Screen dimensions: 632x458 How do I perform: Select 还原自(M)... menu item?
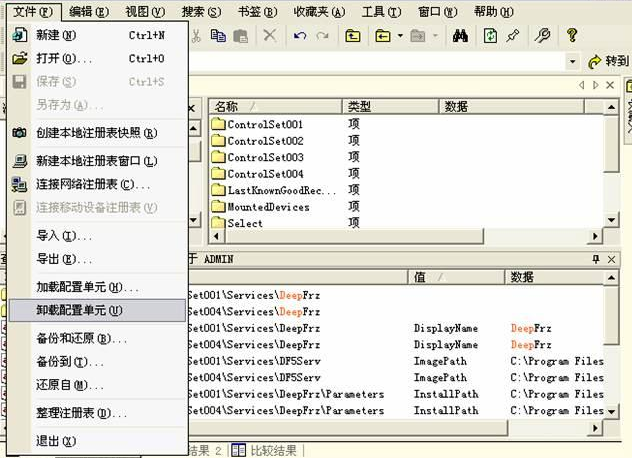click(x=98, y=385)
